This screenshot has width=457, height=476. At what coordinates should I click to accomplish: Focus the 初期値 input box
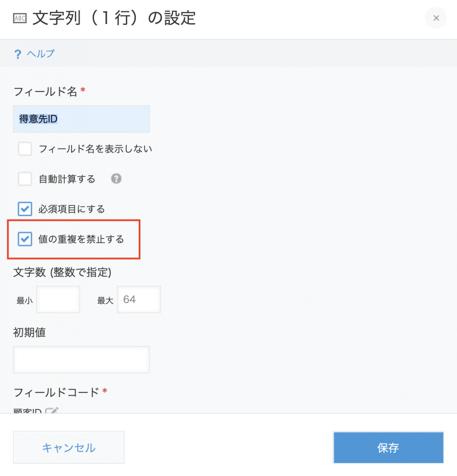81,360
